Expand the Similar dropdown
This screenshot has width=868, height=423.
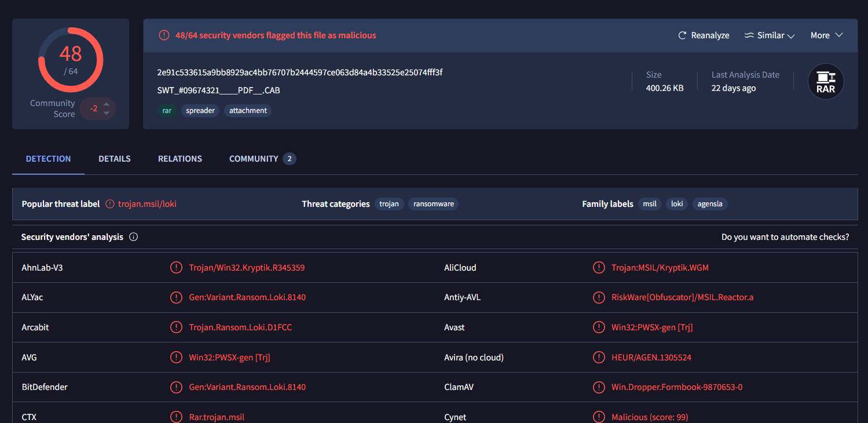(770, 35)
